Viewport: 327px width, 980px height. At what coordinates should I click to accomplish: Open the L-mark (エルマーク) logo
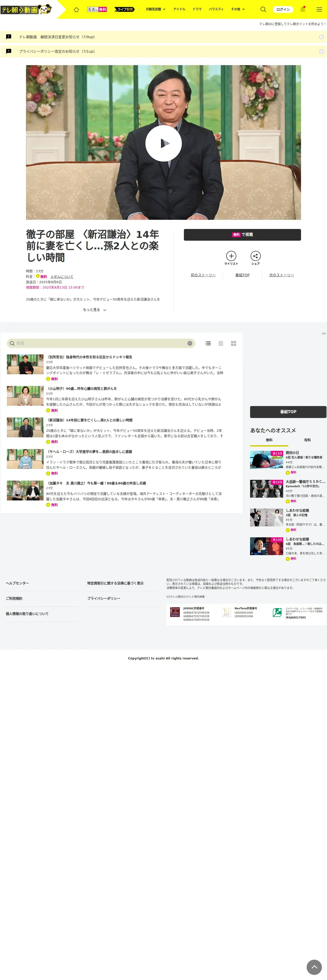[277, 612]
